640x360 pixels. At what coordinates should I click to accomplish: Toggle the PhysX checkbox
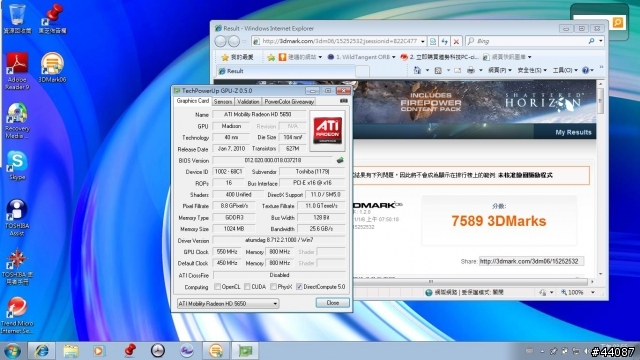[273, 287]
